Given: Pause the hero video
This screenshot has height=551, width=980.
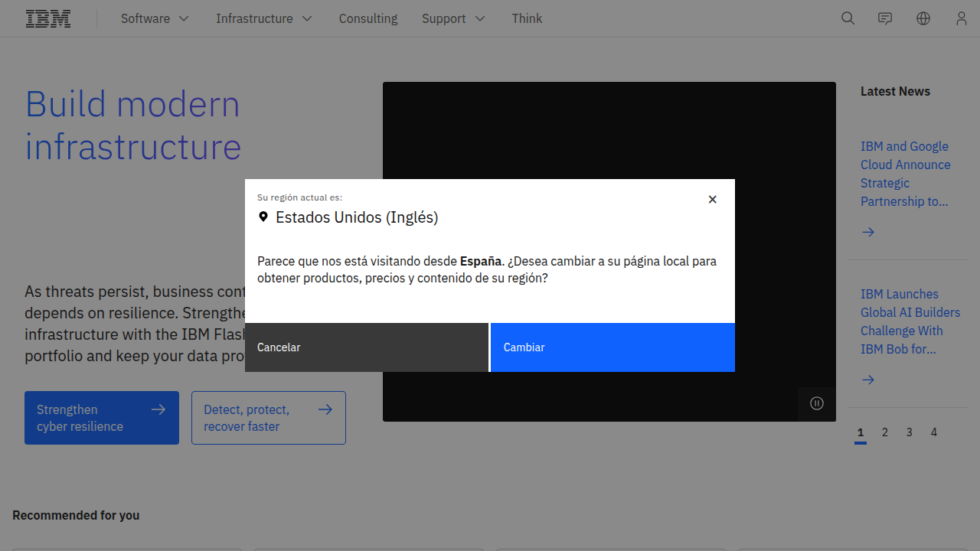Looking at the screenshot, I should [x=817, y=403].
